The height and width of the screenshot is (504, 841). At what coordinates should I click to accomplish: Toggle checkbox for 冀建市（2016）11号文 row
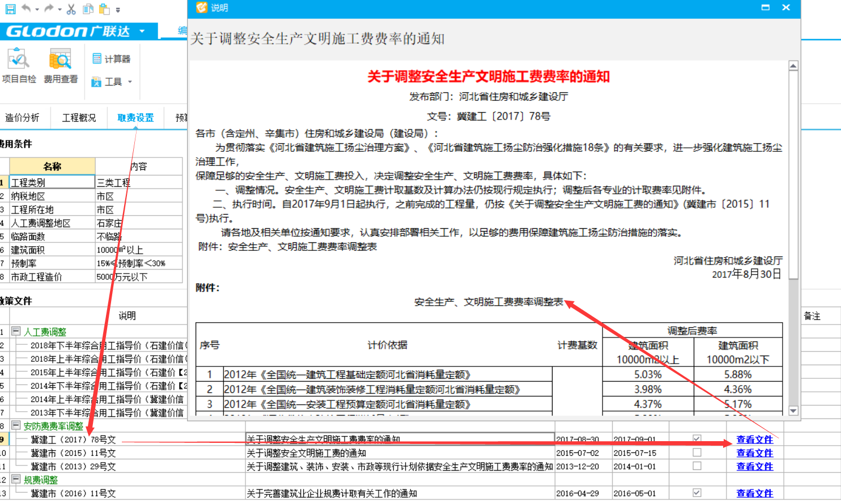(x=697, y=493)
